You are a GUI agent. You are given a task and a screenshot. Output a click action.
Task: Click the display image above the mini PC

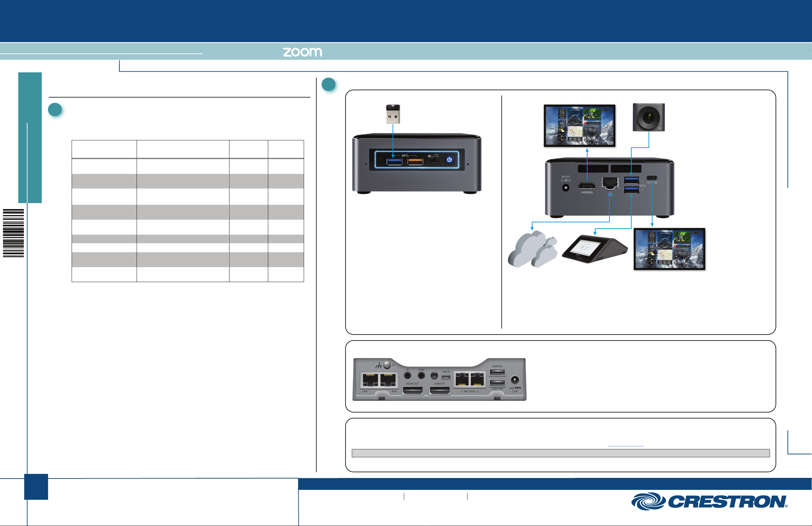point(579,126)
